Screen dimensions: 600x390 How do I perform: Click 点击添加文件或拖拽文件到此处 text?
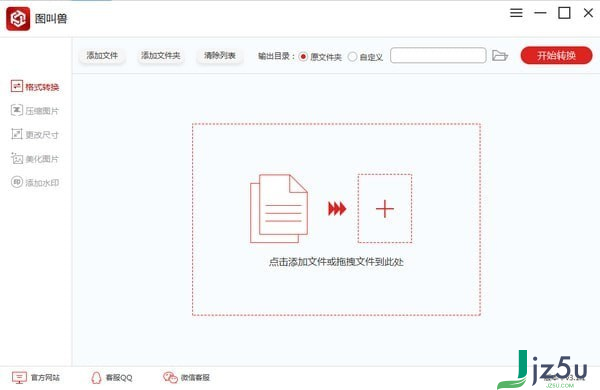[336, 262]
